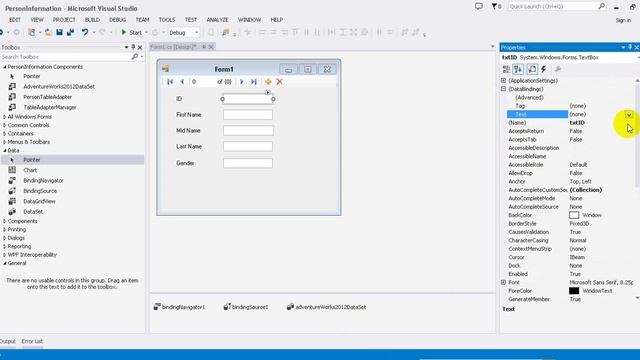Click the First Name text box
The height and width of the screenshot is (360, 640).
[248, 115]
